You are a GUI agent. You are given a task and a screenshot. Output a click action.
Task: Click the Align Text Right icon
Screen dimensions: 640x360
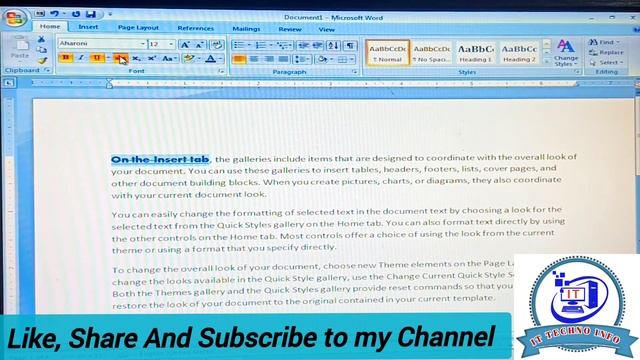268,60
